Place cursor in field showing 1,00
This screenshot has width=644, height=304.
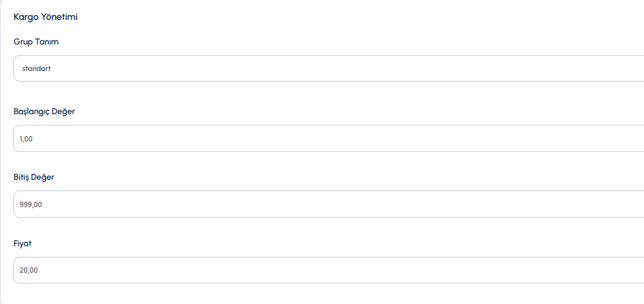(329, 139)
